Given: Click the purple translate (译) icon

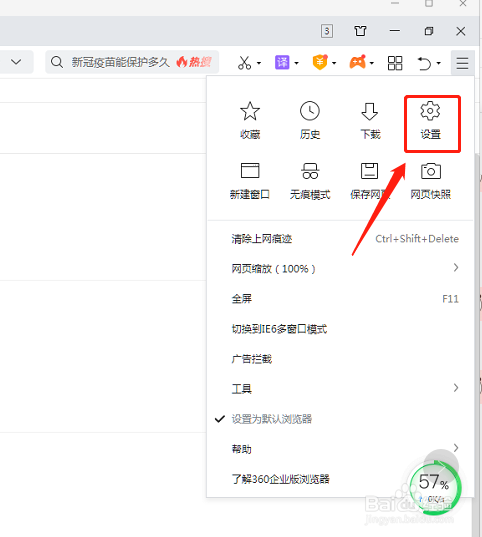Looking at the screenshot, I should click(x=282, y=63).
